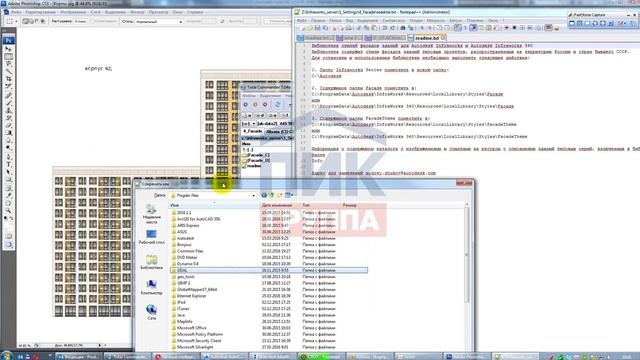The width and height of the screenshot is (640, 360).
Task: Open the Views menu dropdown in save dialog
Action: tap(289, 196)
